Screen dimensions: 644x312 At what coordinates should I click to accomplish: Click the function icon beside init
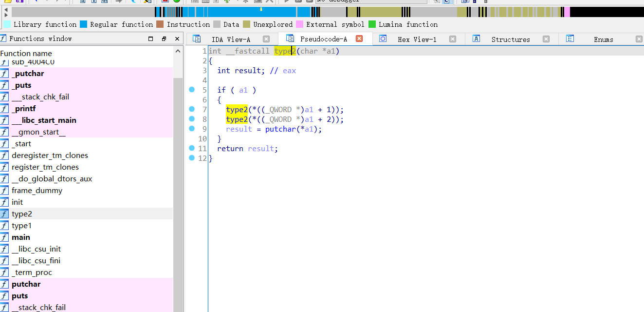(4, 202)
